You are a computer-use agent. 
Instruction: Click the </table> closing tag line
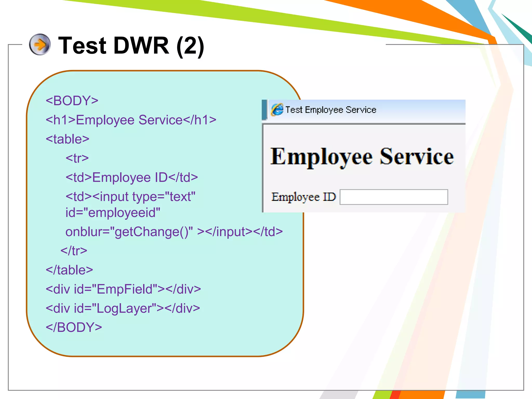[69, 270]
